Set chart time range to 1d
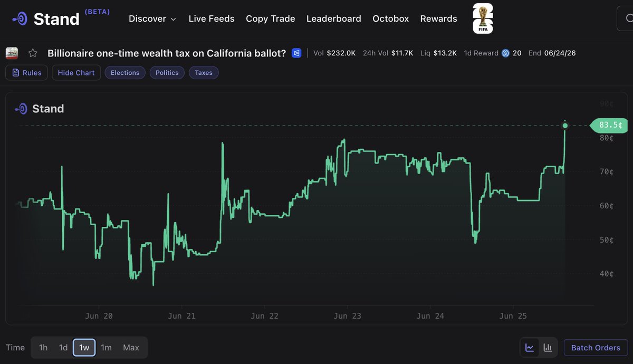633x364 pixels. (63, 348)
